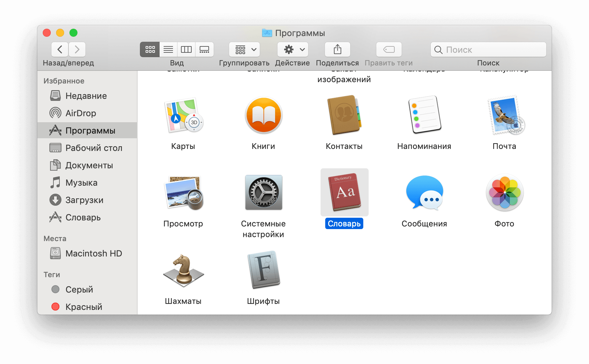Open Системные настройки gear icon

263,193
